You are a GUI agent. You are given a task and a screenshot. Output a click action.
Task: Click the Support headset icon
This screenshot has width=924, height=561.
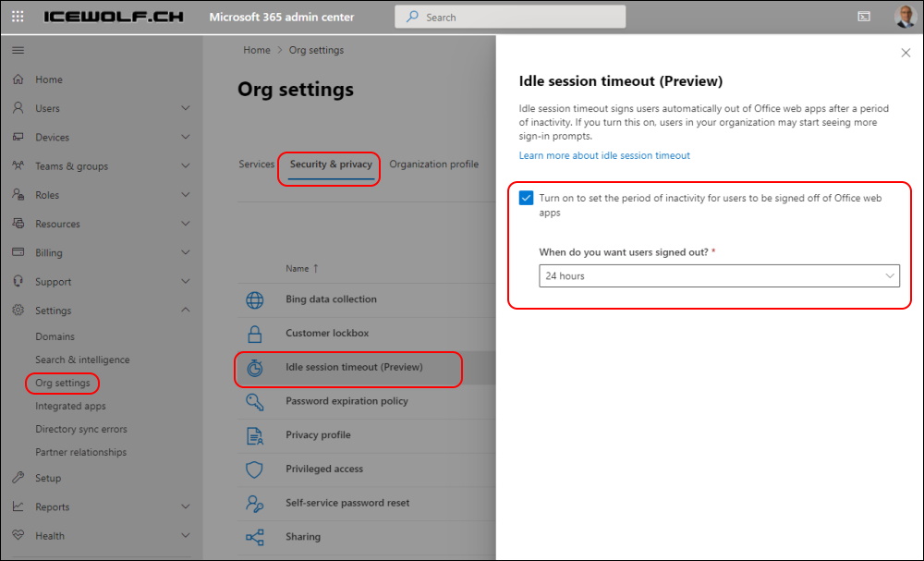(x=18, y=281)
